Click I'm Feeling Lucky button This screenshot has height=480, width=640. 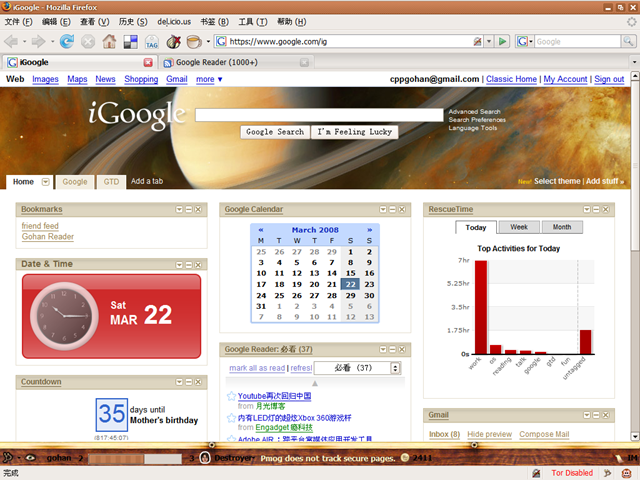pos(355,132)
